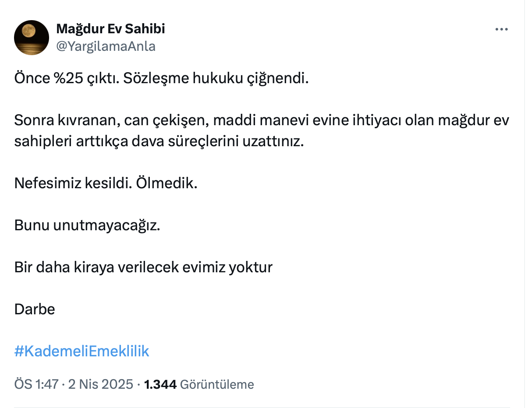
Task: Open the three-dot more options menu
Action: tap(501, 29)
